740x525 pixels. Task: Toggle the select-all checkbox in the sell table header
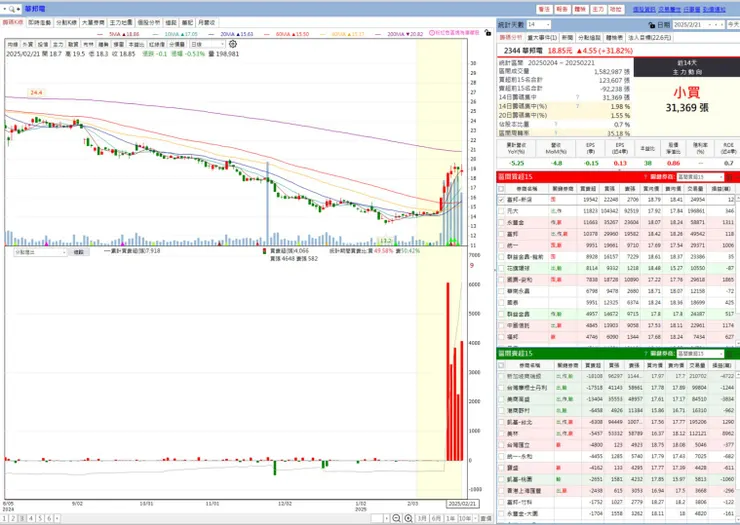[501, 365]
